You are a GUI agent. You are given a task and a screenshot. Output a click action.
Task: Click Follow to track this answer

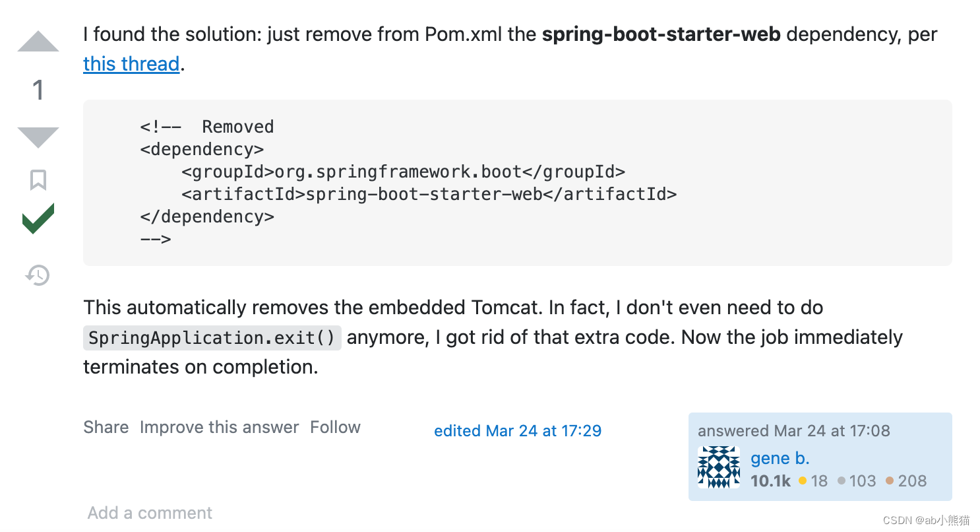336,427
